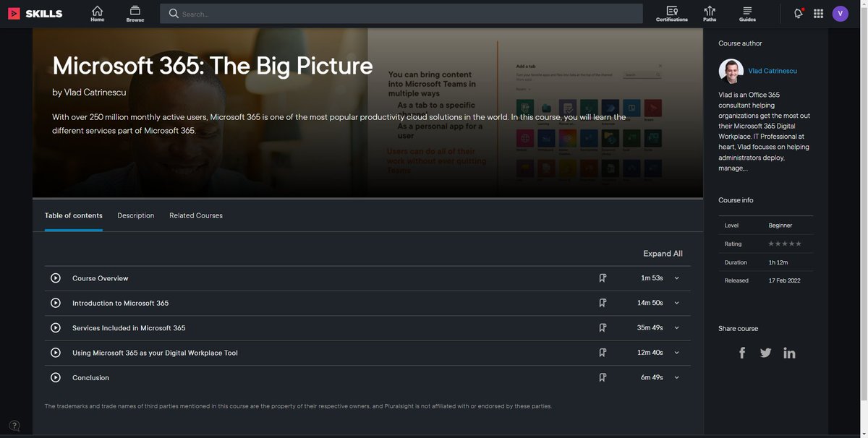Viewport: 868px width, 438px height.
Task: Play Introduction to Microsoft 365 module
Action: click(x=56, y=303)
